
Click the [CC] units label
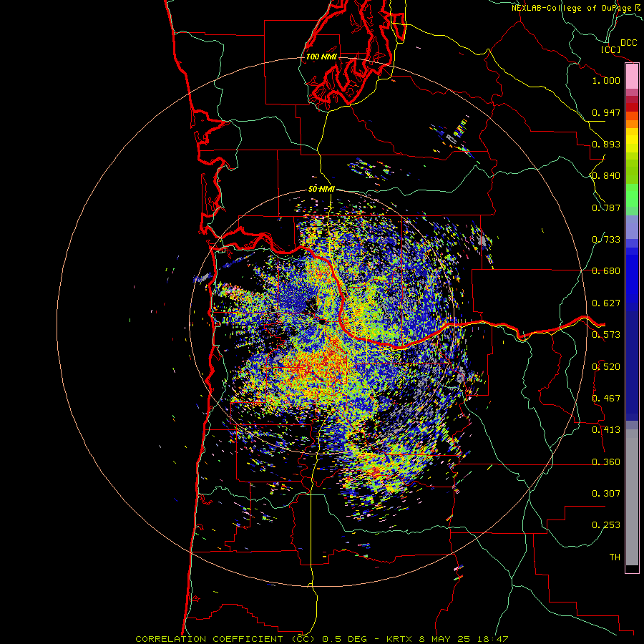pos(611,49)
